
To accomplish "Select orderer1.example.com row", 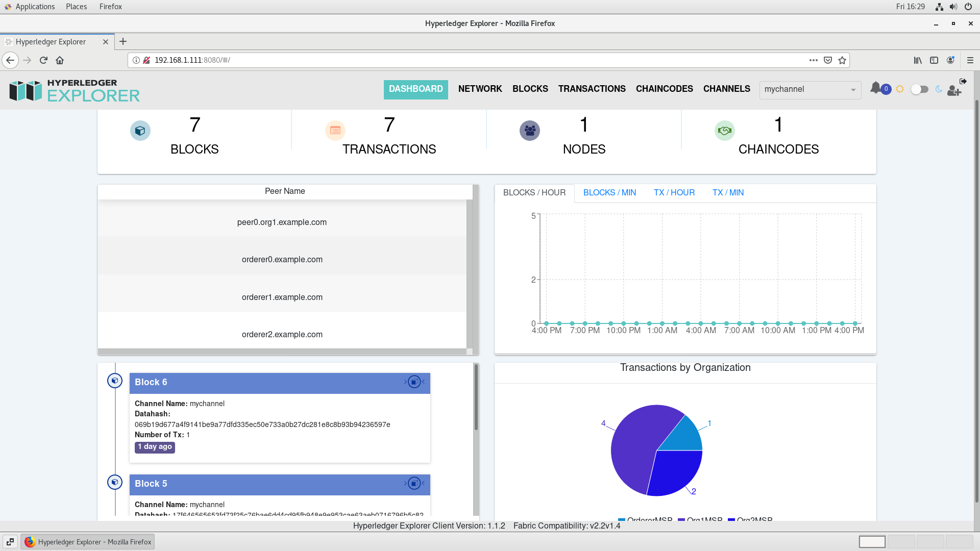I will coord(282,293).
